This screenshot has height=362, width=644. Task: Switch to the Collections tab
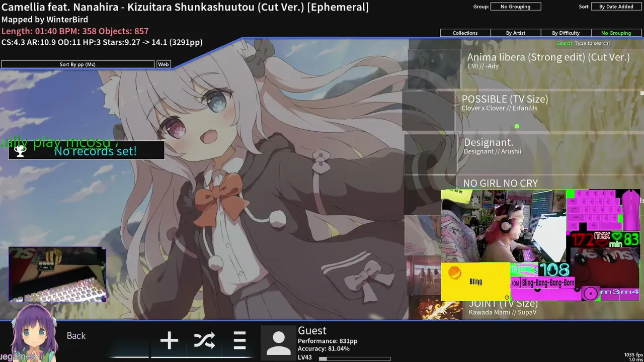coord(465,33)
